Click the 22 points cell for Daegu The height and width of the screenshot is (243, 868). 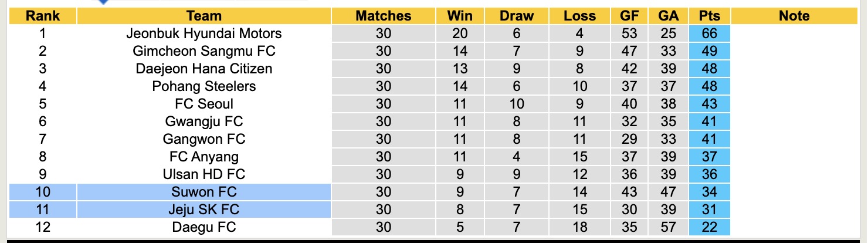click(x=709, y=227)
